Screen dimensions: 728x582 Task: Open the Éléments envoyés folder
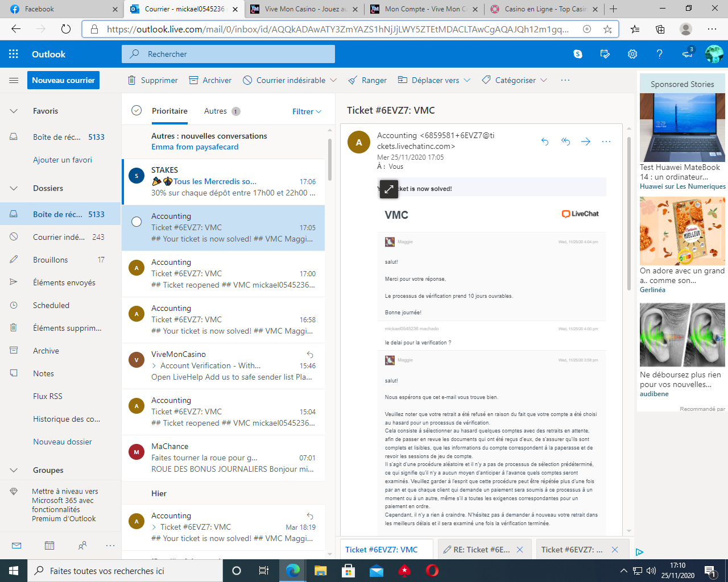coord(60,282)
